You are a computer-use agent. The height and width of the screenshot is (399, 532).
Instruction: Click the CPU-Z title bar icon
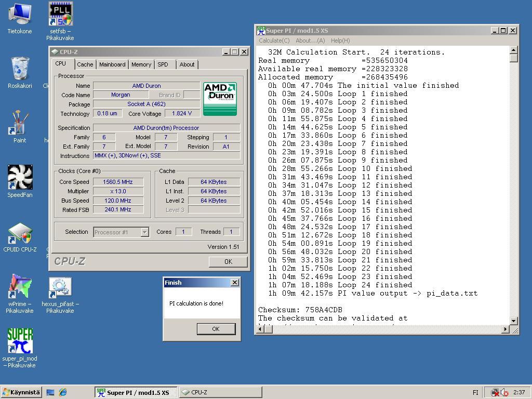click(x=55, y=52)
